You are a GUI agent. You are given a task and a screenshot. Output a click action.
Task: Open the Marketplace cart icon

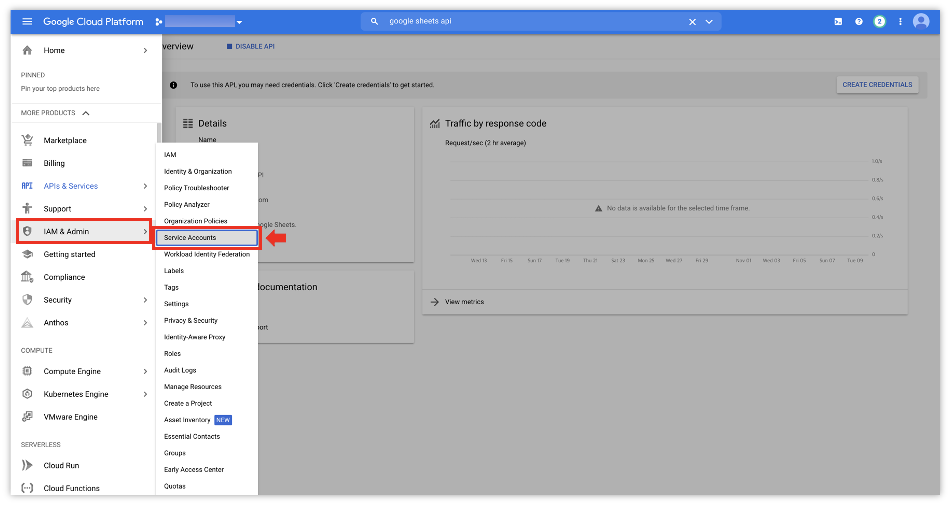point(27,140)
